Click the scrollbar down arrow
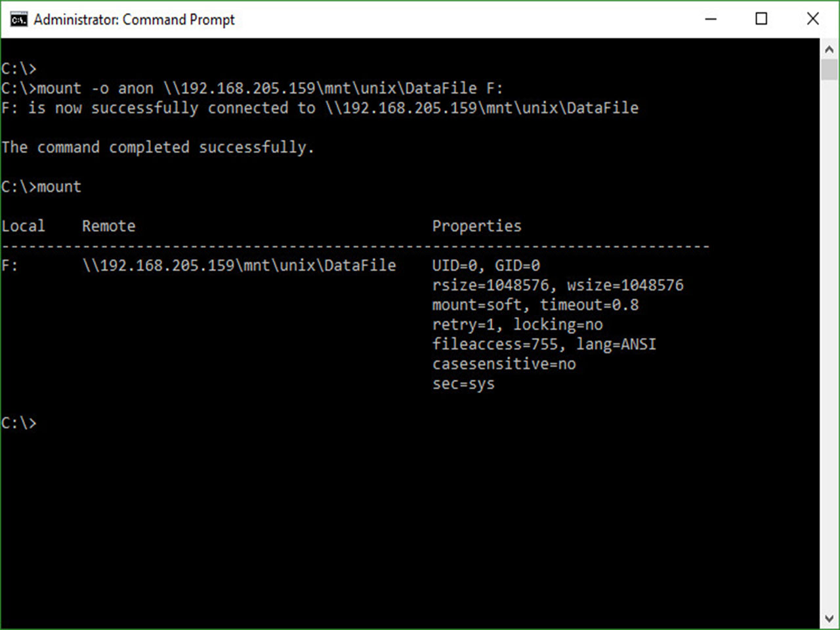The width and height of the screenshot is (840, 630). pyautogui.click(x=829, y=618)
